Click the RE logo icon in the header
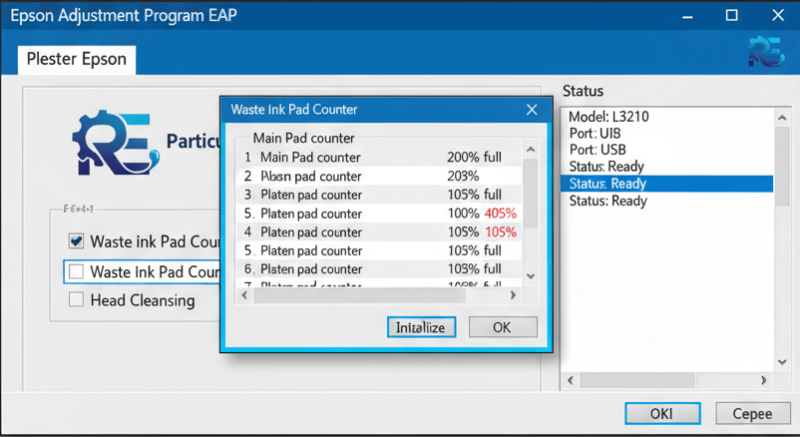The image size is (800, 437). coord(766,52)
